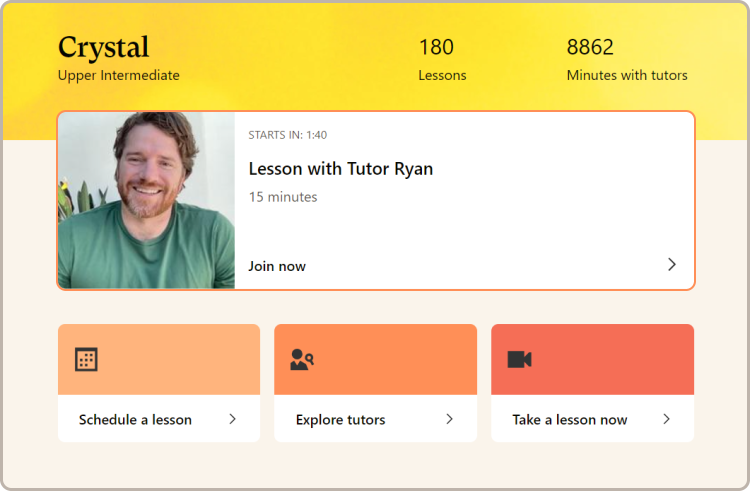Open the chevron beside Join now

click(x=671, y=265)
